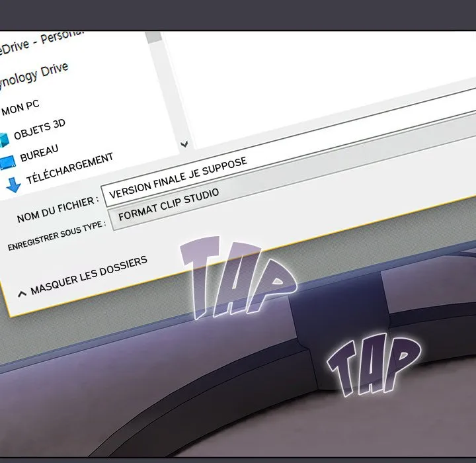The image size is (476, 463).
Task: Click the ENREGISTRER SOUS TYPE label
Action: (56, 235)
